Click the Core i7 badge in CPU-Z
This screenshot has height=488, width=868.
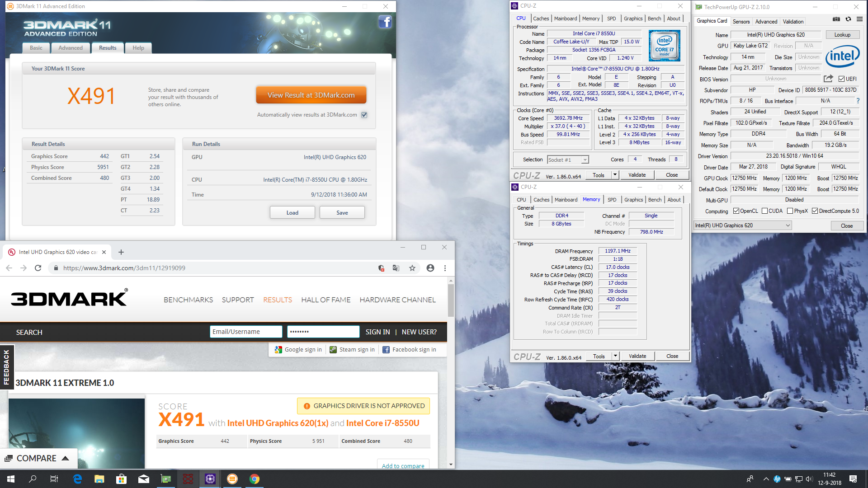(x=664, y=46)
